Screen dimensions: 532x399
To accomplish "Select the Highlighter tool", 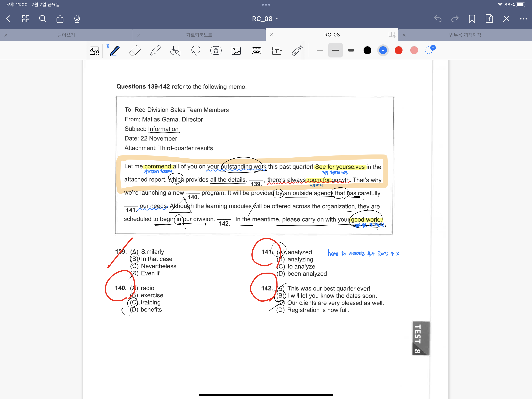I will (155, 50).
